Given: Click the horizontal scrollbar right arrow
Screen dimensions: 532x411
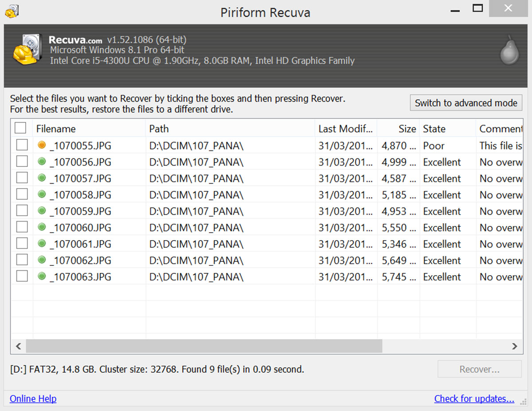Looking at the screenshot, I should (x=514, y=346).
